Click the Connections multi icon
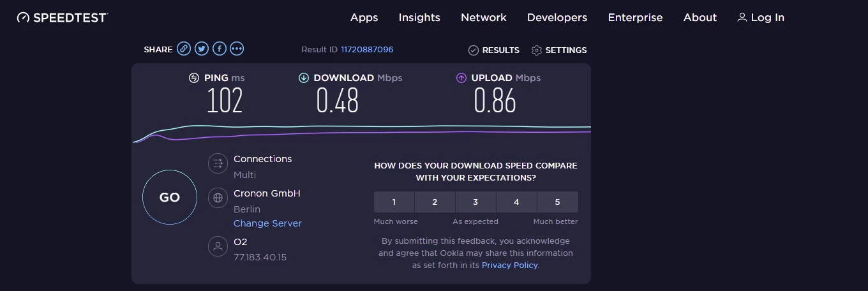Screen dimensions: 868x291 (x=218, y=163)
